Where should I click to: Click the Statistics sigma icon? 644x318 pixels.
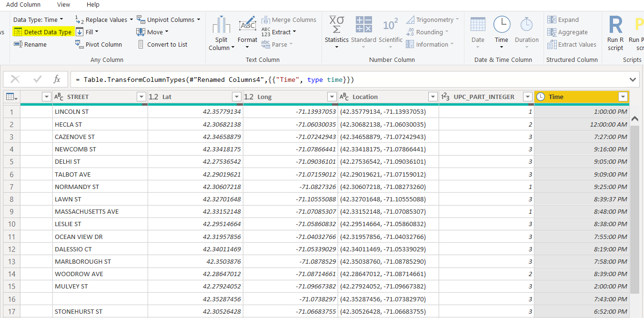(337, 25)
